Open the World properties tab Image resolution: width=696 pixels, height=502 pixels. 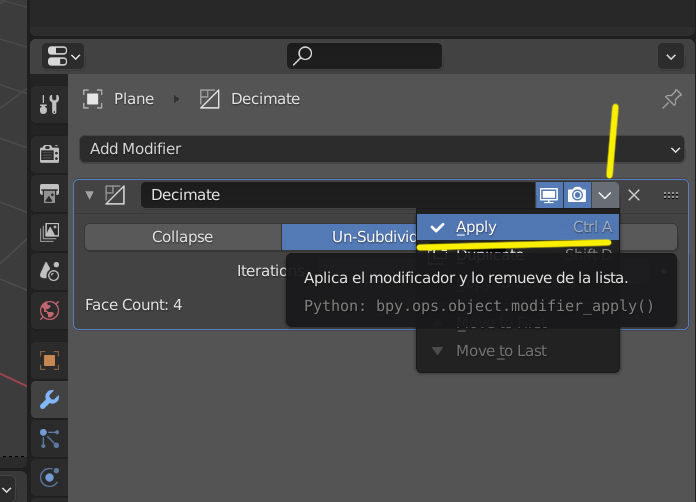49,310
